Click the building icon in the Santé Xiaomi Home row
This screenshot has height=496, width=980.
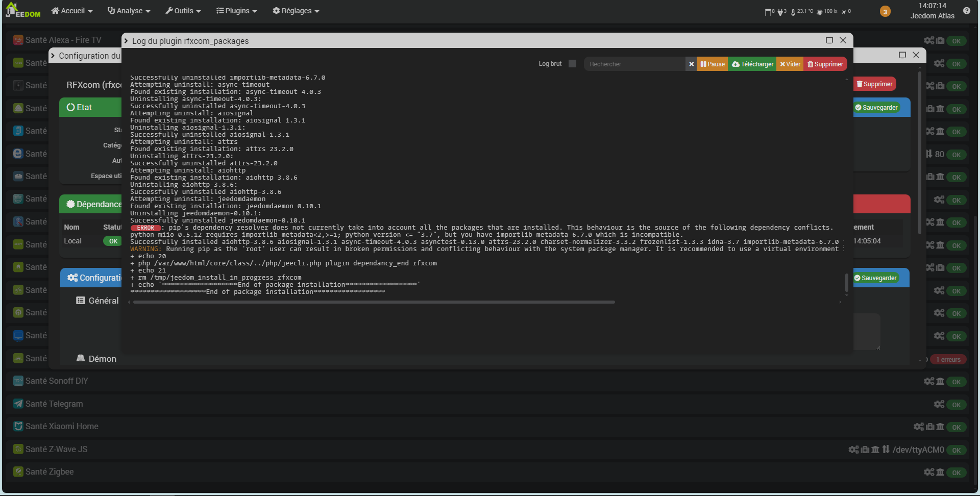pos(940,427)
